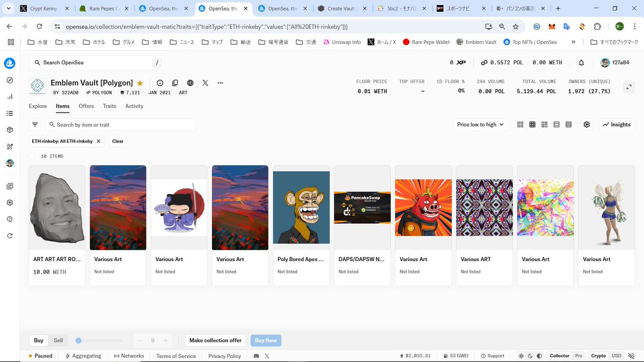The image size is (644, 362).
Task: Open the f27a84 account menu
Action: tap(615, 63)
